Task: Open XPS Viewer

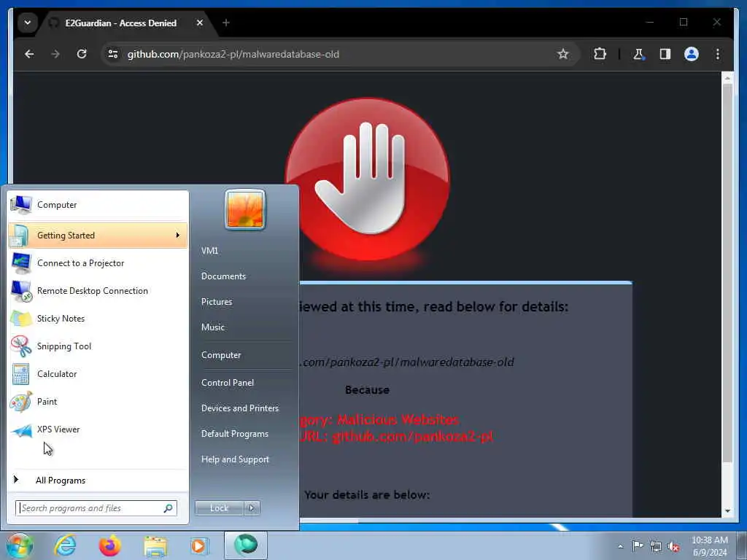Action: pyautogui.click(x=98, y=429)
